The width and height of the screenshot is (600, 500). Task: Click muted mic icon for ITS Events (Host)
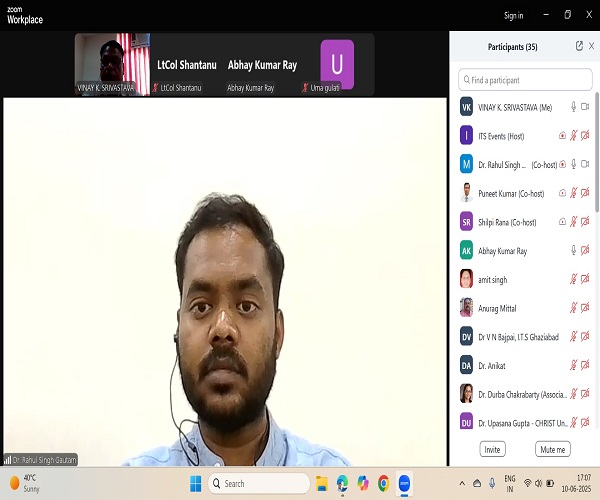573,135
